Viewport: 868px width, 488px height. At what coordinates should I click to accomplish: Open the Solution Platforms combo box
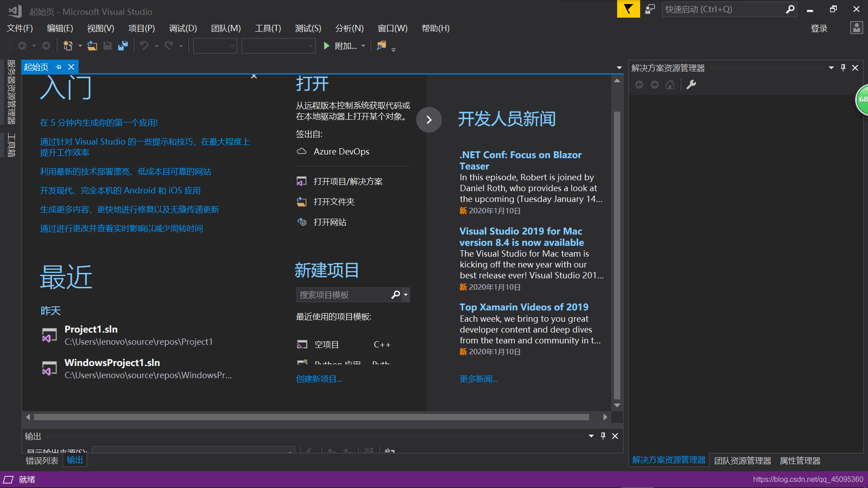pyautogui.click(x=278, y=46)
